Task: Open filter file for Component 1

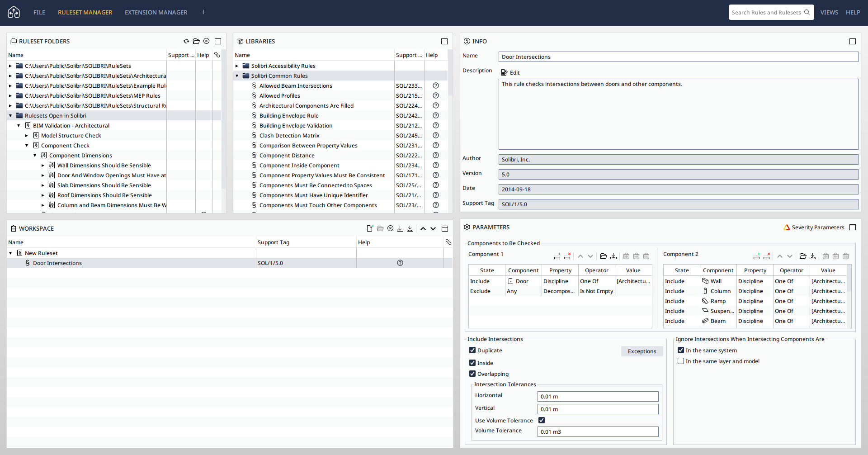Action: coord(604,256)
